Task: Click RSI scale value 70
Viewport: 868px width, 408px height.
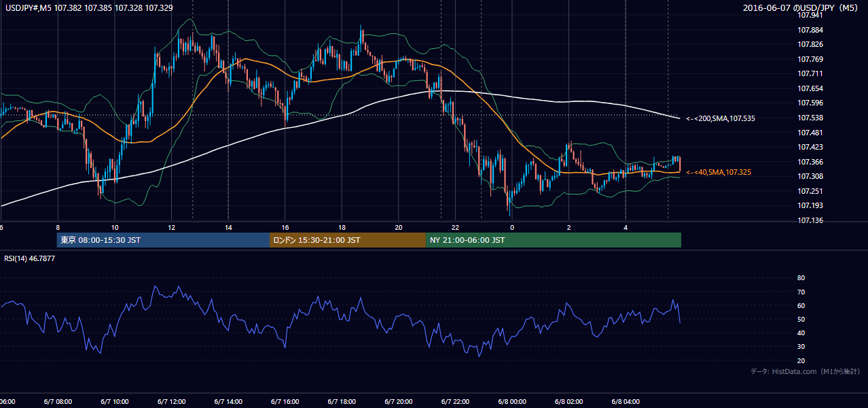Action: (x=801, y=292)
